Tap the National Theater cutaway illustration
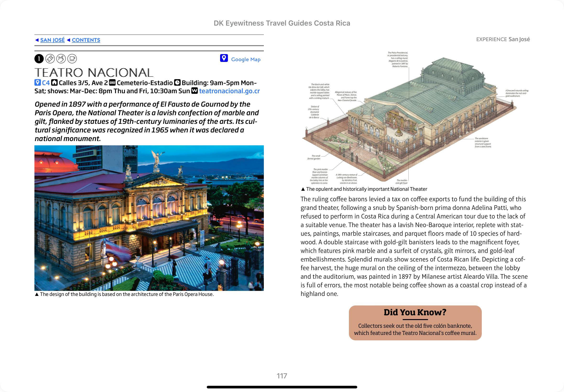Viewport: 564px width, 392px height. coord(415,118)
